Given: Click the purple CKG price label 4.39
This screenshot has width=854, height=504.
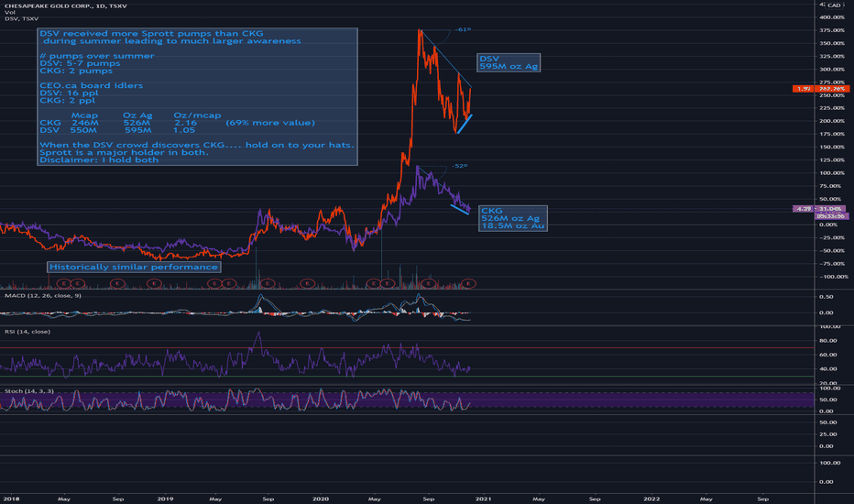Looking at the screenshot, I should (x=803, y=209).
